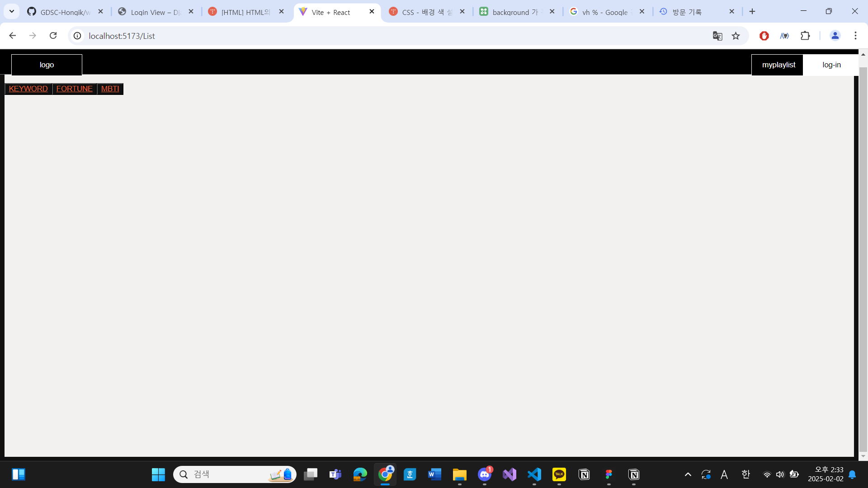Open Discord from the taskbar
The width and height of the screenshot is (868, 488).
click(x=484, y=474)
